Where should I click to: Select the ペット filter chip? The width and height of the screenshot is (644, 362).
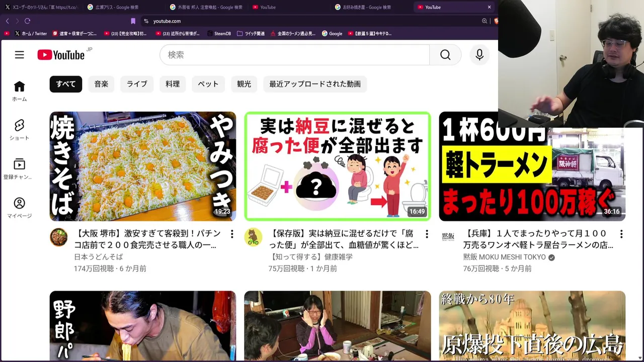coord(208,84)
